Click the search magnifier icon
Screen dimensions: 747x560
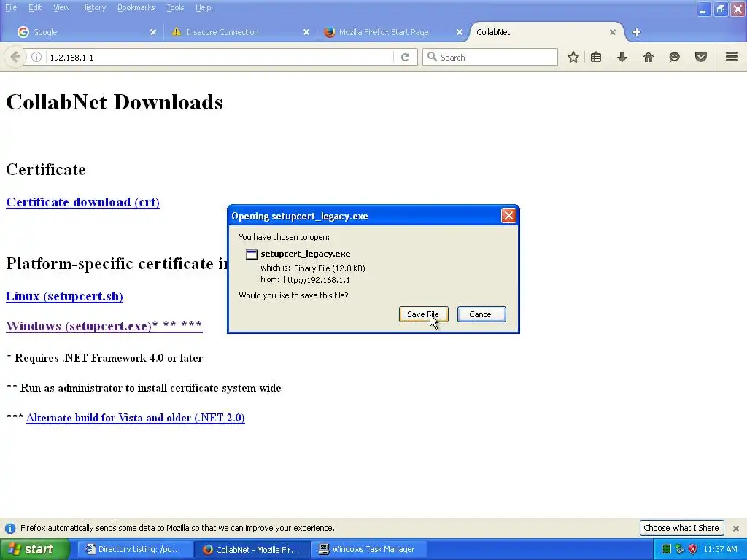[432, 57]
